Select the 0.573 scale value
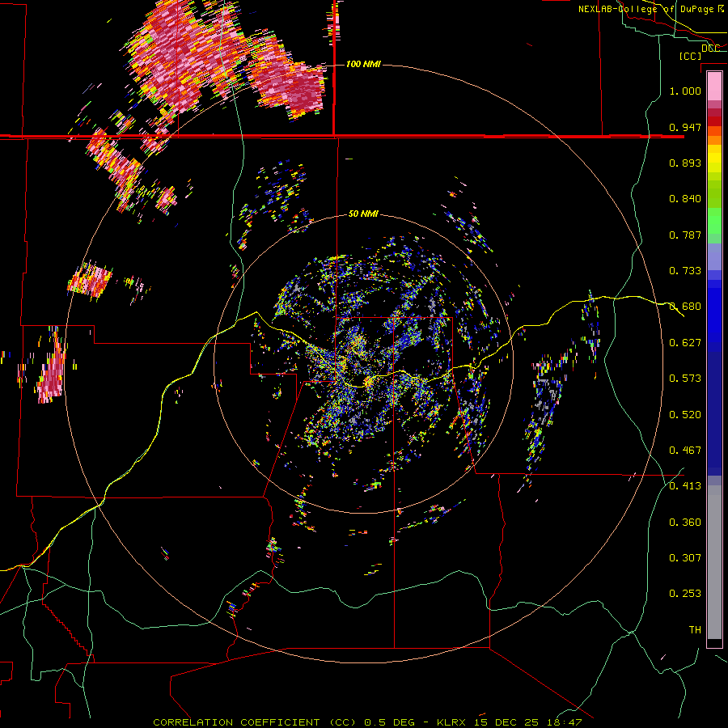Screen dimensions: 728x728 click(685, 379)
